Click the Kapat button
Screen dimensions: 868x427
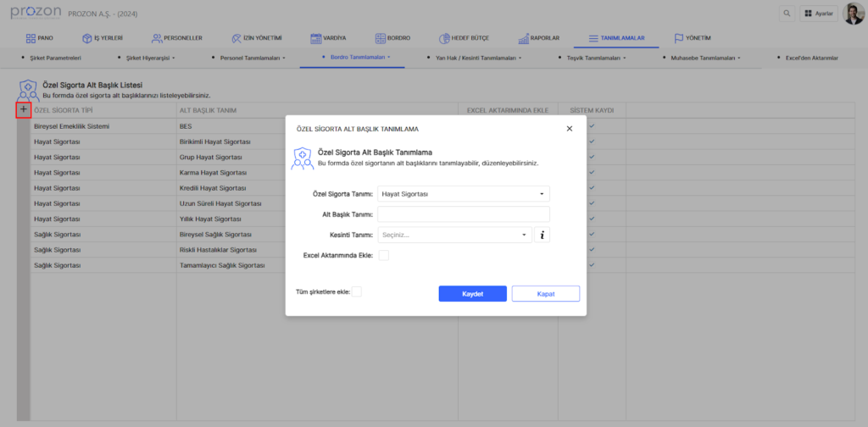pos(546,293)
